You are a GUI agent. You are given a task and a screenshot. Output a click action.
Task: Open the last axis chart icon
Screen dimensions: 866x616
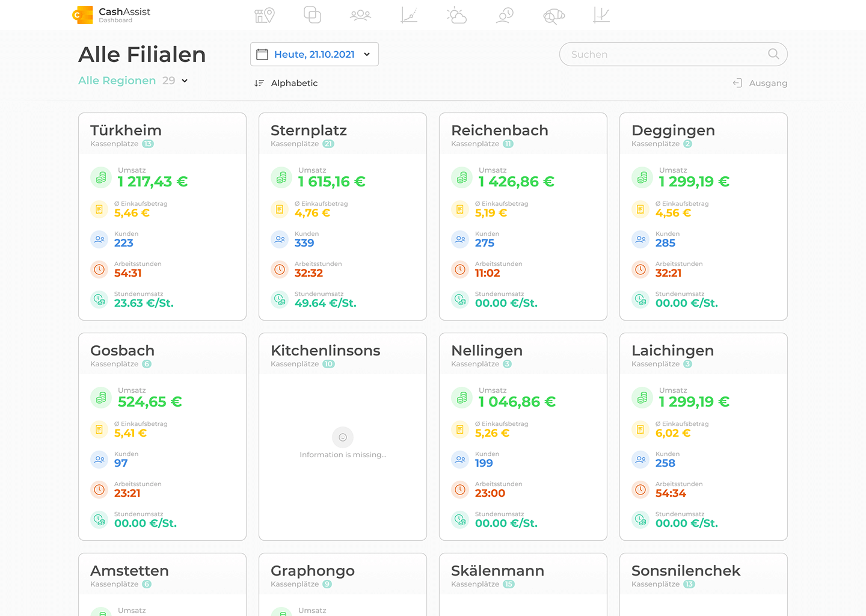[x=601, y=15]
